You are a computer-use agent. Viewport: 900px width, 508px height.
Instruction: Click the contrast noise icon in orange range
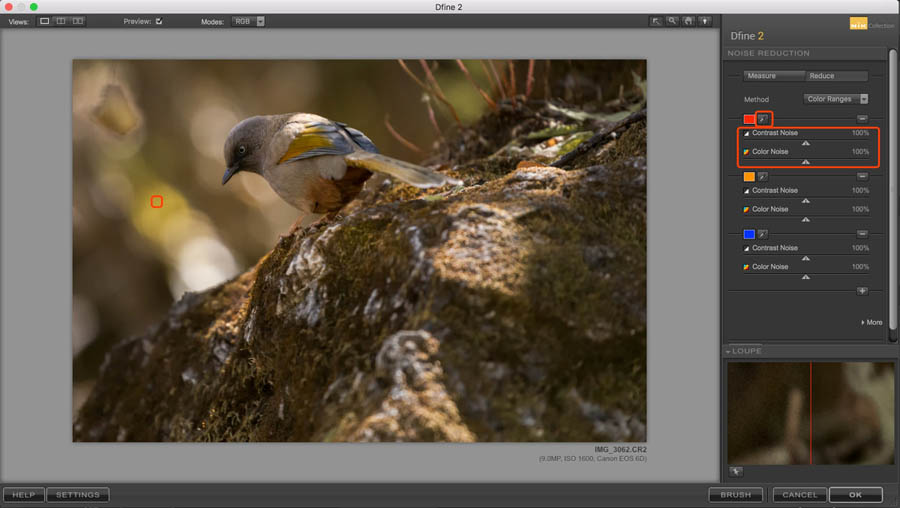click(x=747, y=191)
